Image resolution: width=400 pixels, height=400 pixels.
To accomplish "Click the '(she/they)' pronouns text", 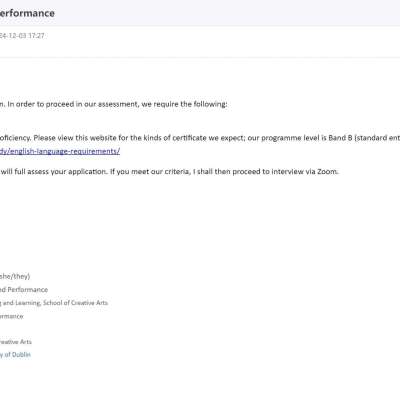I will click(x=15, y=276).
